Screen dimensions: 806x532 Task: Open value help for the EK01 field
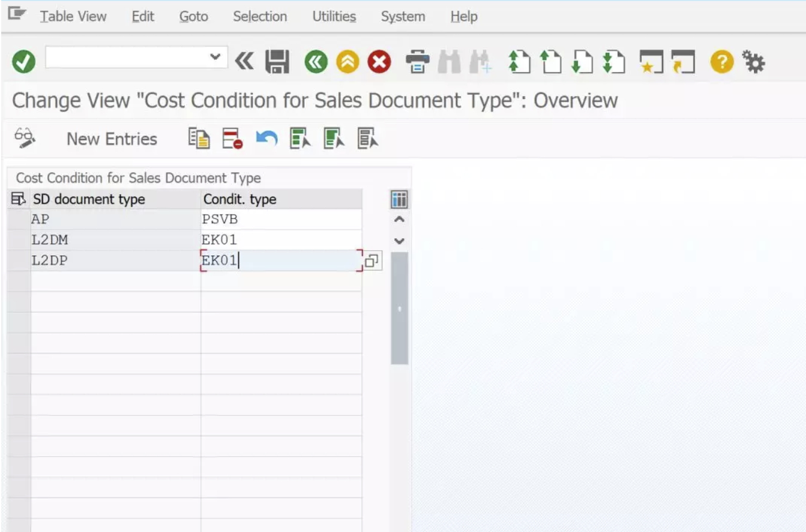coord(372,261)
